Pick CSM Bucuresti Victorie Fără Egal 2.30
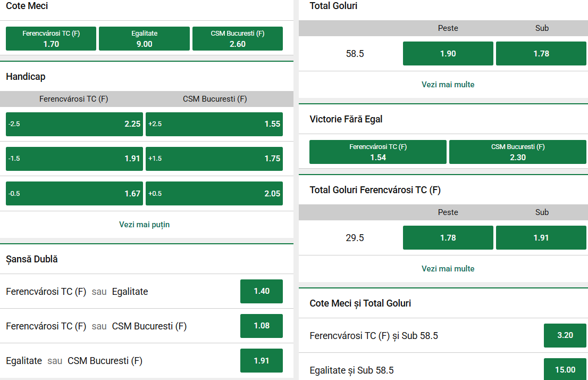This screenshot has width=588, height=380. (518, 152)
